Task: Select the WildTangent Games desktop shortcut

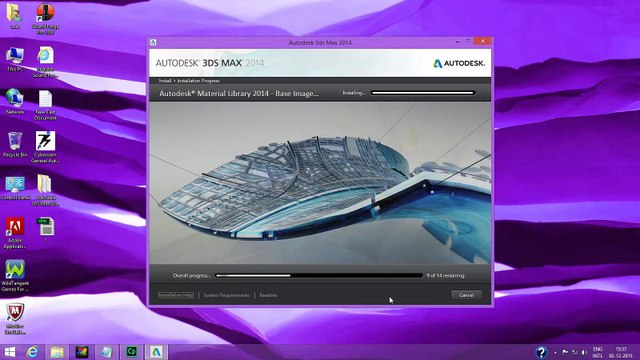Action: (x=15, y=276)
